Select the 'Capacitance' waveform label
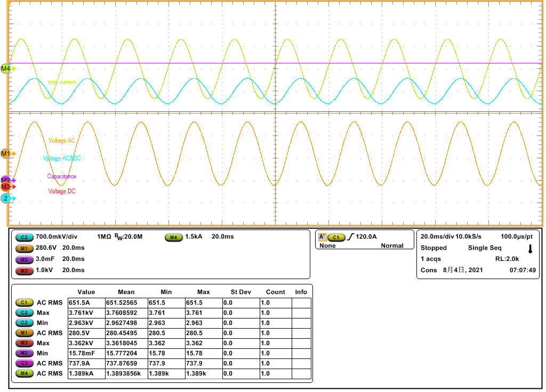Screen dimensions: 546x392 point(62,176)
